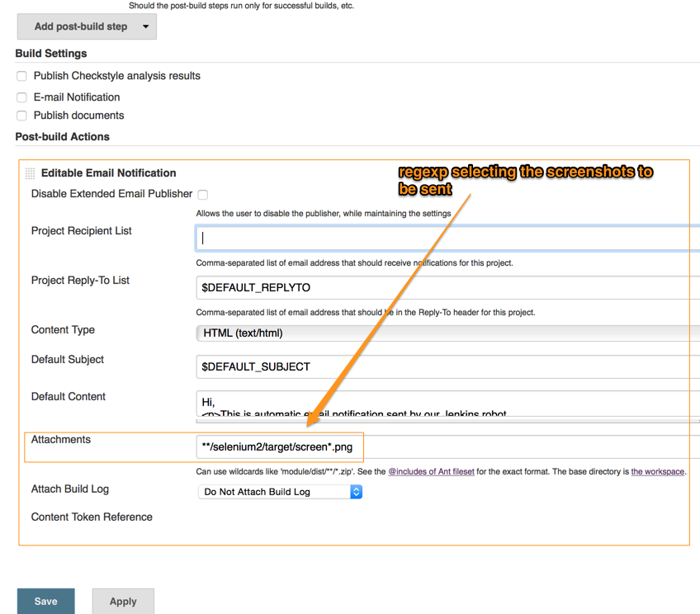The height and width of the screenshot is (614, 700).
Task: Click the blue stepper arrows on Attach Build Log
Action: (356, 491)
